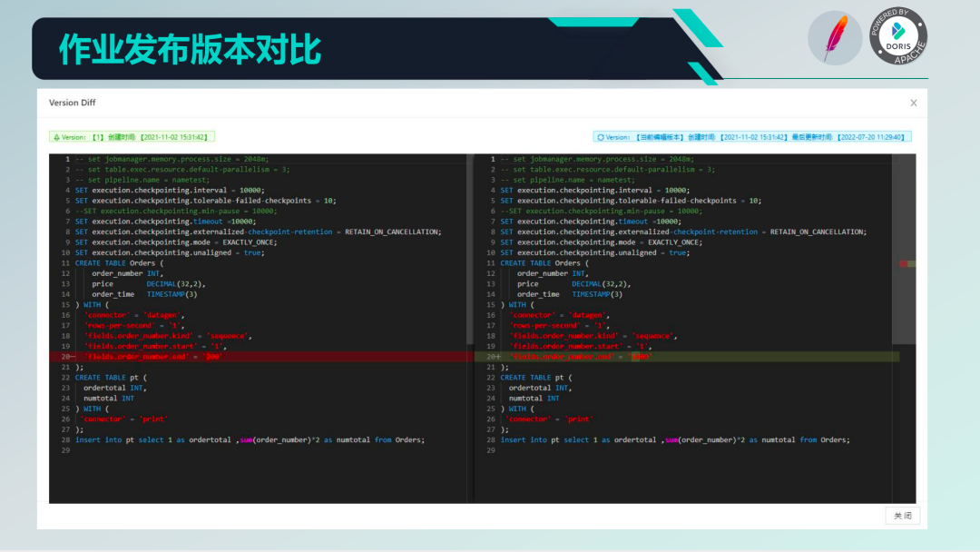Click the 'insert into pt select' line in the right pane
980x552 pixels.
click(675, 440)
